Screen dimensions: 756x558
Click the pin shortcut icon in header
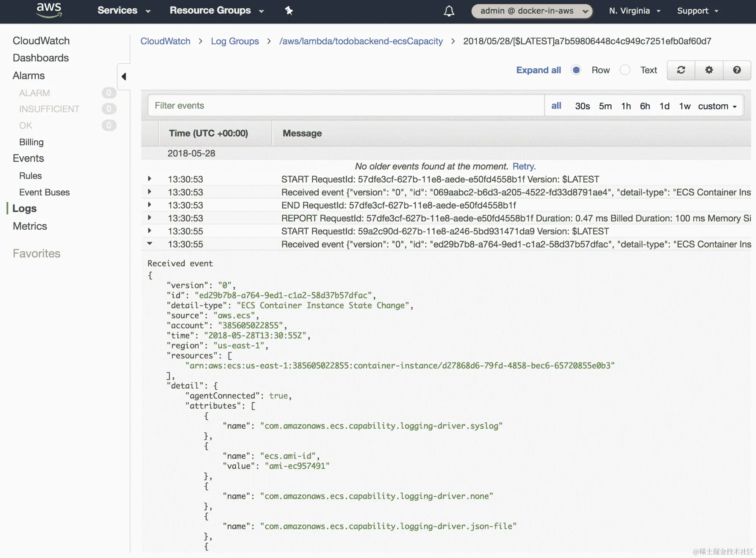(289, 11)
